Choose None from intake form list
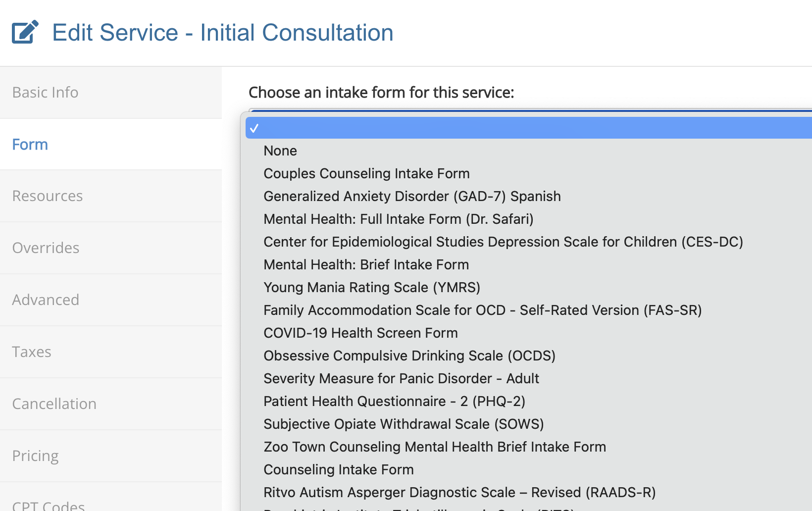This screenshot has width=812, height=511. 280,151
